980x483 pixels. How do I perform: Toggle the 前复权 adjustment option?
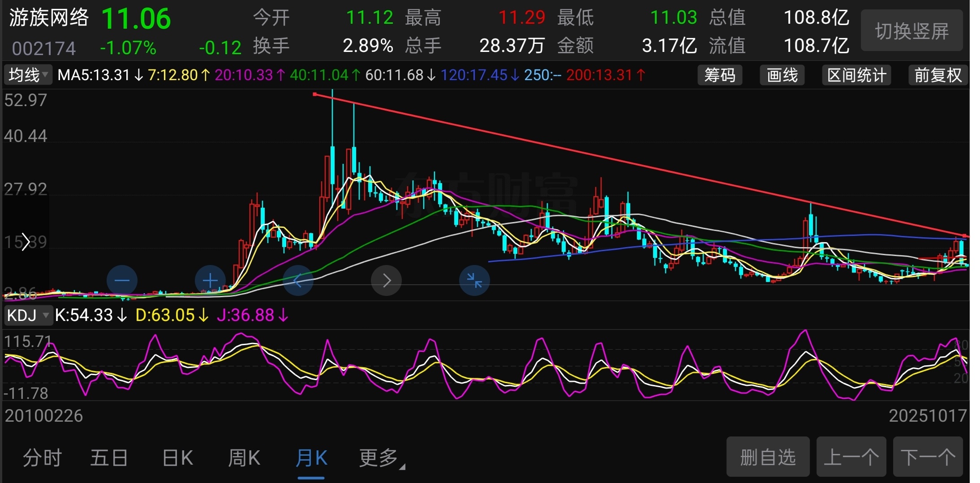point(938,75)
